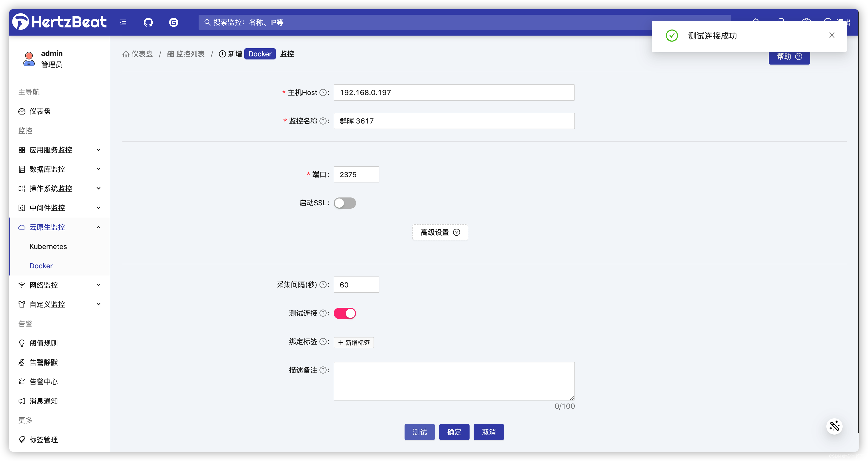Click help icon next to 采集间隔

pos(323,285)
